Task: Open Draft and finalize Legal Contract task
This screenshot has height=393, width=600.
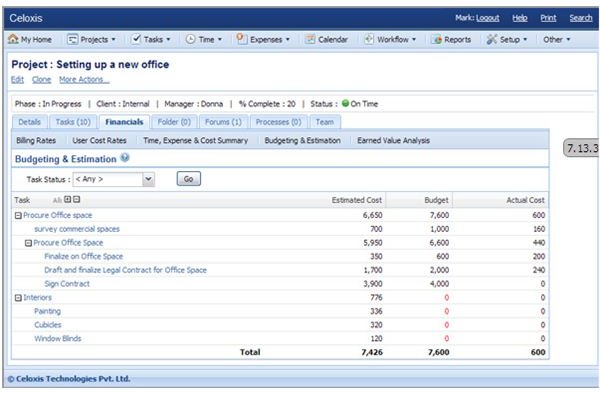Action: coord(126,270)
